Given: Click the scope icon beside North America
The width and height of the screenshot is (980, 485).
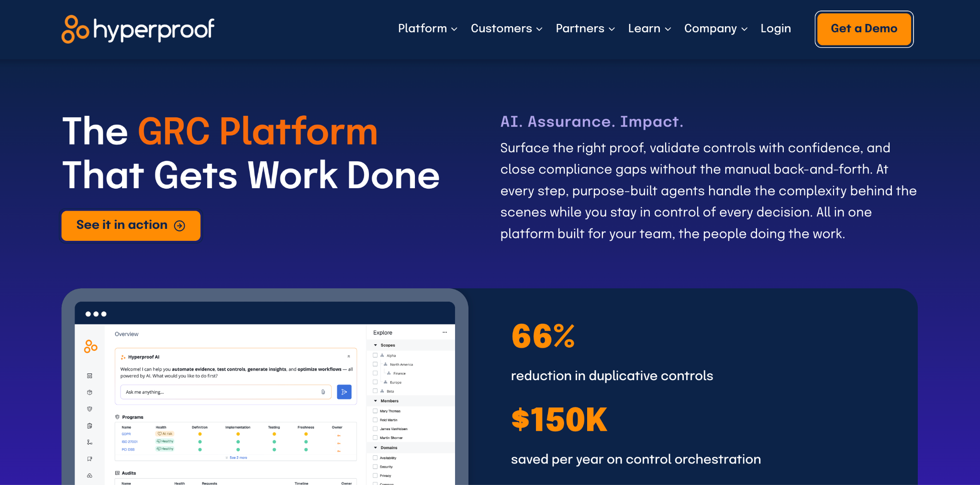Looking at the screenshot, I should click(386, 364).
